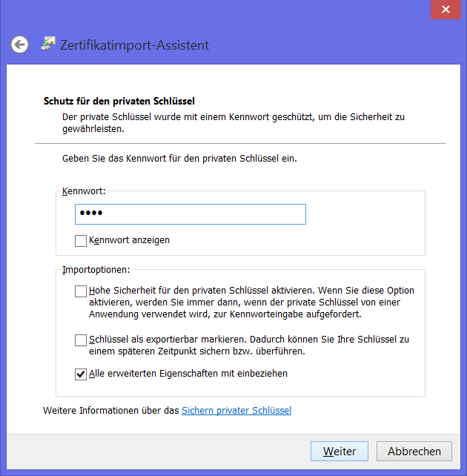Focus the Kennwort password field
Screen dimensions: 467x476
[x=191, y=214]
